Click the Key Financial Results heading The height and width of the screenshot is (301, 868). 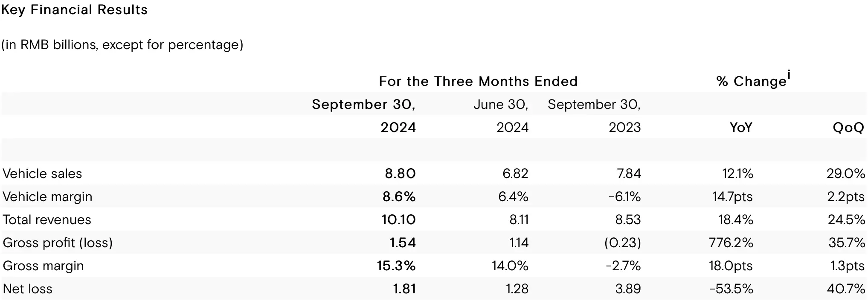(x=75, y=10)
